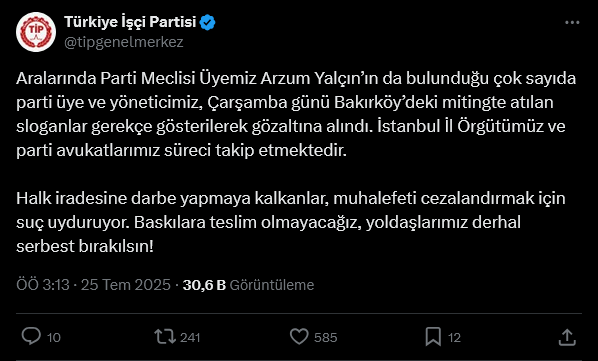Click the 30,6 B view count
Screen dimensions: 598x361
[204, 285]
